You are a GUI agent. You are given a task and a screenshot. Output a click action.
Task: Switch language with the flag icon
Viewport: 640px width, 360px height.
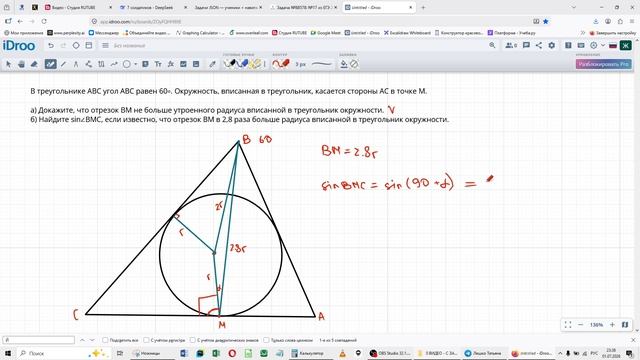pos(613,45)
